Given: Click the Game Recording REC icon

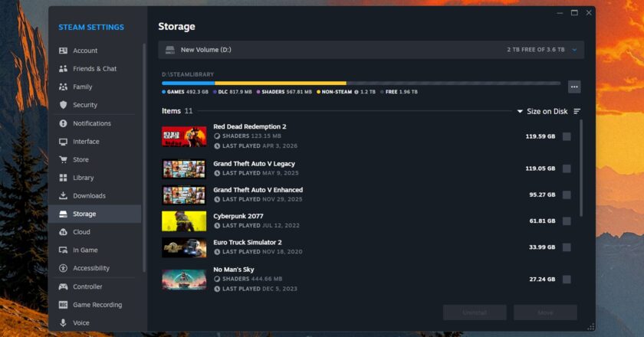Looking at the screenshot, I should click(x=63, y=305).
